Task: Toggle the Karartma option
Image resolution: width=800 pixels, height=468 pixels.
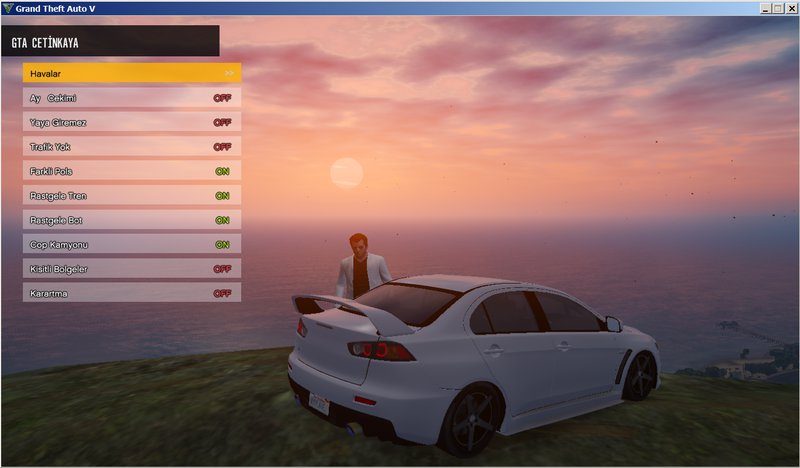Action: click(x=132, y=293)
